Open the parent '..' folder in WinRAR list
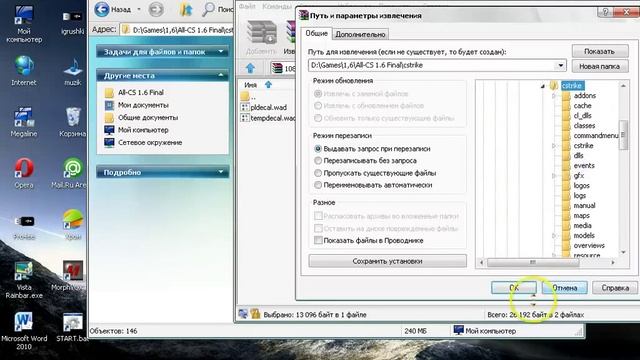This screenshot has width=640, height=360. pyautogui.click(x=248, y=97)
